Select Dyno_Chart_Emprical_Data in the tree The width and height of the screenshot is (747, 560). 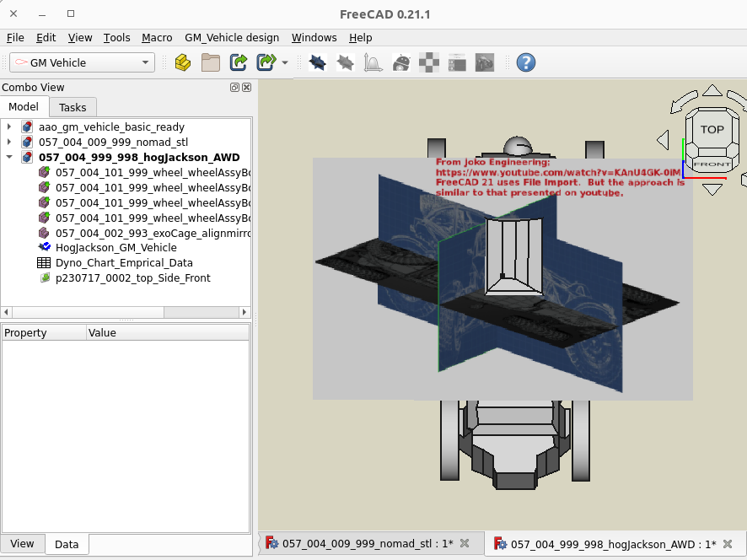(x=123, y=263)
